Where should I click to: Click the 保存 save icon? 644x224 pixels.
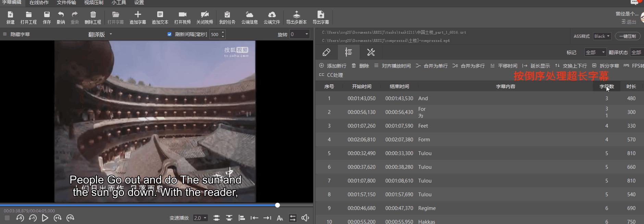coord(47,15)
